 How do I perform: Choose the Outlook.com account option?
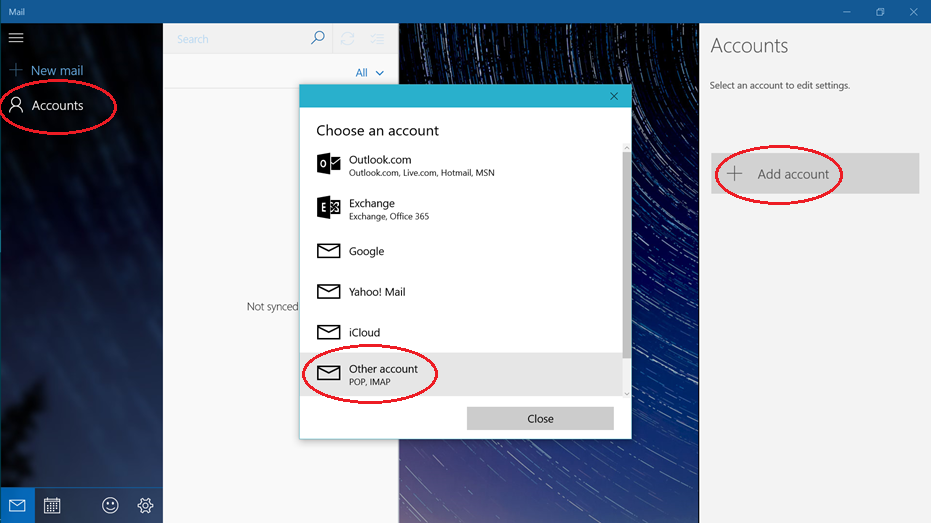coord(461,165)
